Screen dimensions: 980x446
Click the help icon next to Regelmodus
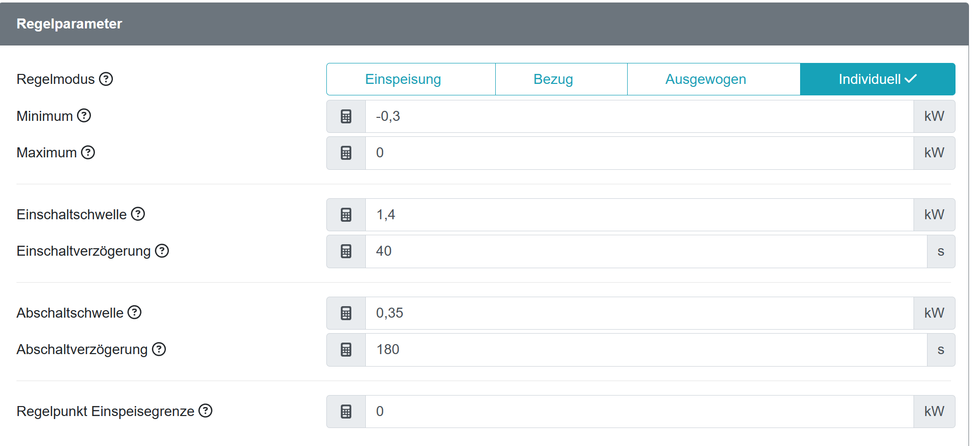click(106, 79)
